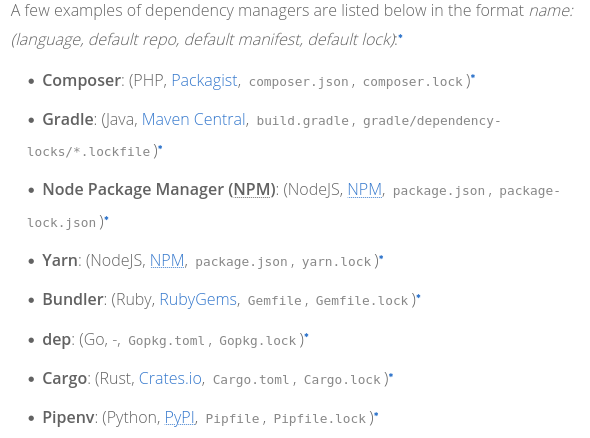Screen dimensions: 590x438
Task: Open the RubyGems link
Action: 198,300
